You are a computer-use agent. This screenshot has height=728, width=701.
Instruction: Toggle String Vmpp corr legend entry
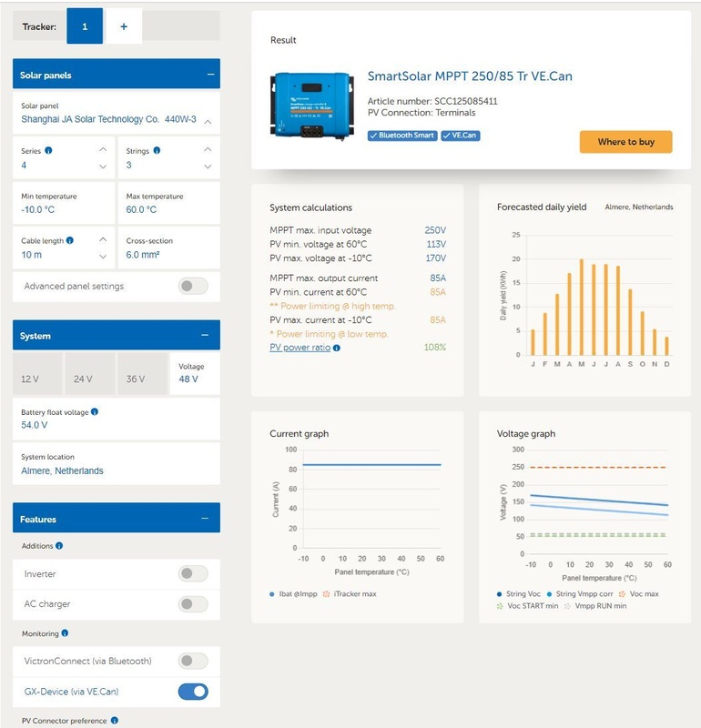coord(580,594)
